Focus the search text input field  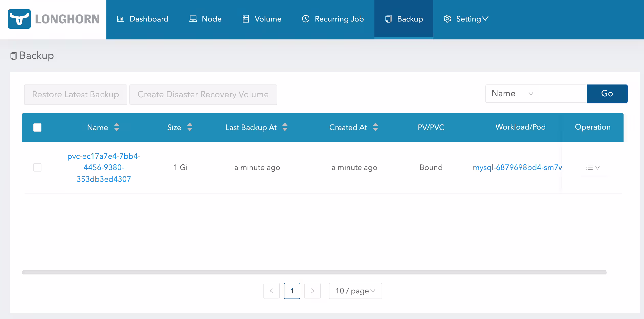(x=563, y=94)
